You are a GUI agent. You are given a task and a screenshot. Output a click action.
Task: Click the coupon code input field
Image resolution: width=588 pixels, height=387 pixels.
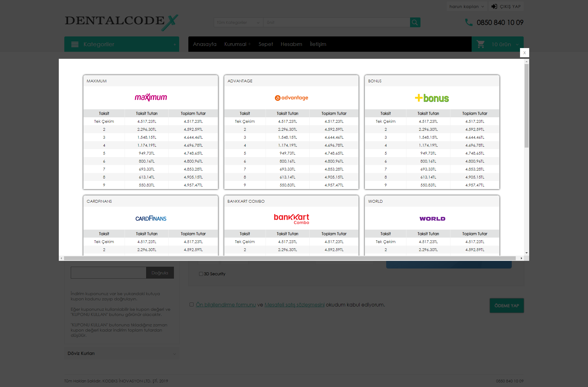[x=108, y=273]
